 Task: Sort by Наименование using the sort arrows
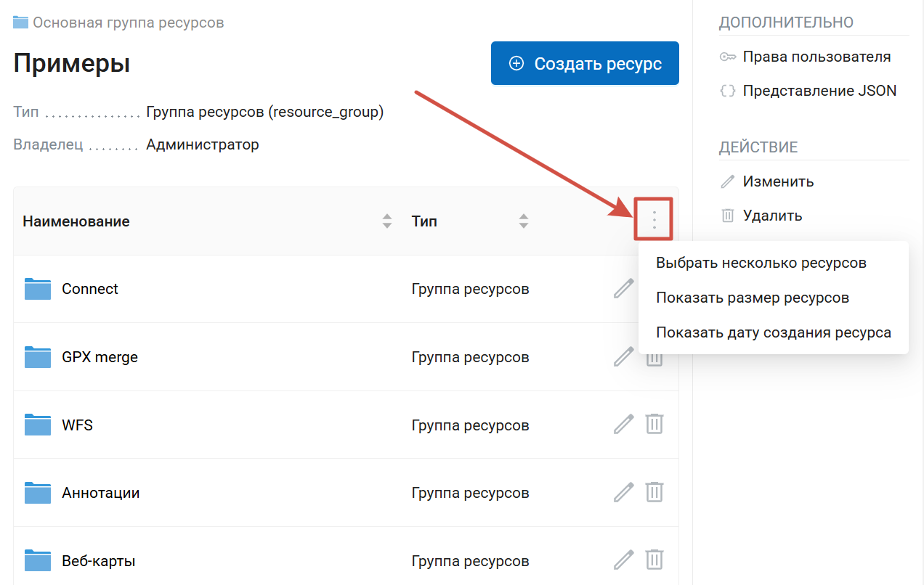coord(387,221)
